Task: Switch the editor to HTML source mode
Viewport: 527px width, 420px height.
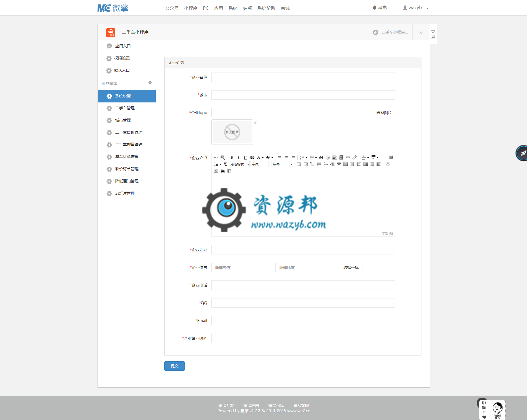Action: point(216,158)
